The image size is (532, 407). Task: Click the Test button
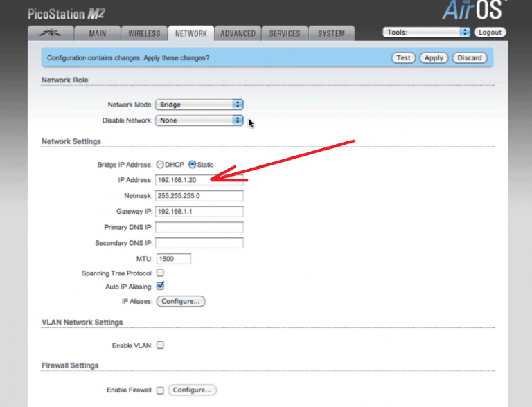[x=403, y=57]
